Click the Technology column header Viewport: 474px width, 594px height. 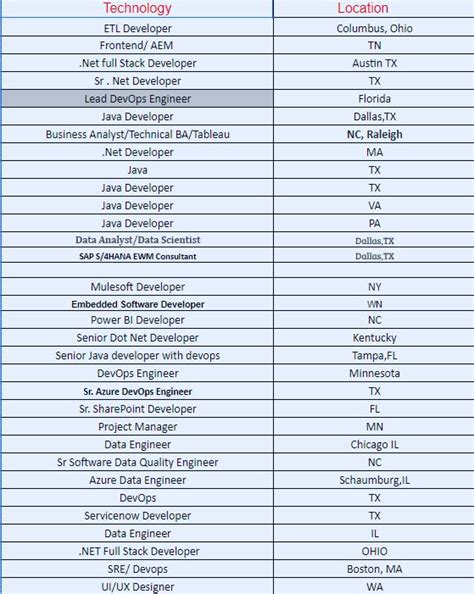tap(137, 8)
